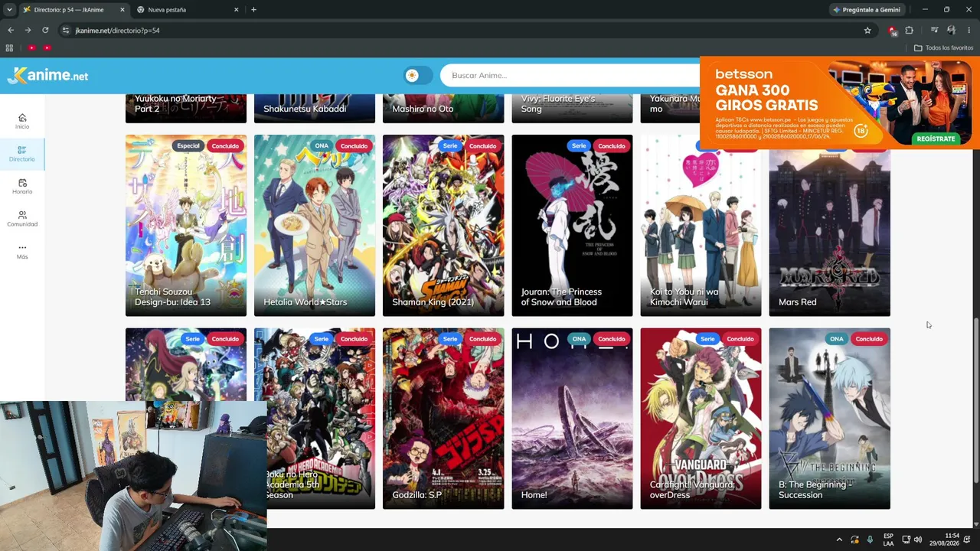Focus the Buscar Anime search field
Viewport: 980px width, 551px height.
pos(570,75)
